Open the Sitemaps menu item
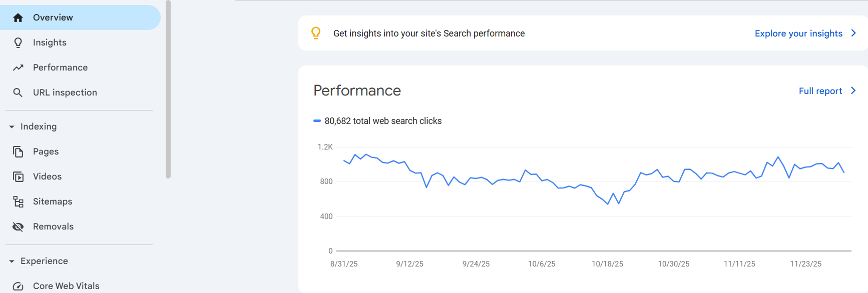 pyautogui.click(x=53, y=201)
